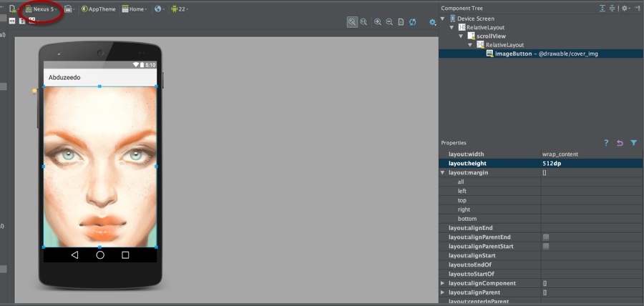644x306 pixels.
Task: Collapse the RelativeLayout node directly under Device Screen
Action: coord(452,27)
